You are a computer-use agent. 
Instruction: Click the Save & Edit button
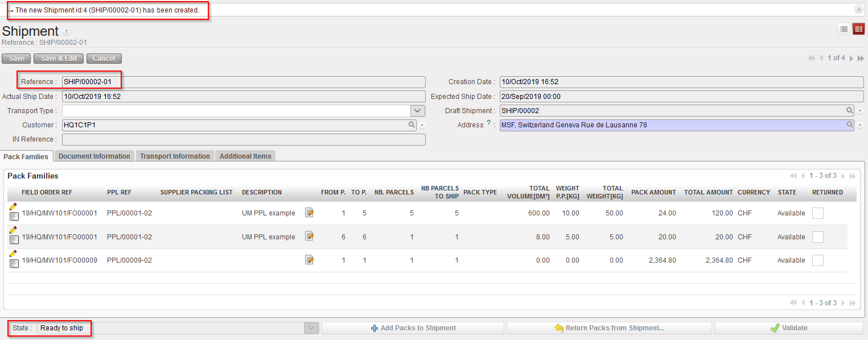tap(59, 59)
